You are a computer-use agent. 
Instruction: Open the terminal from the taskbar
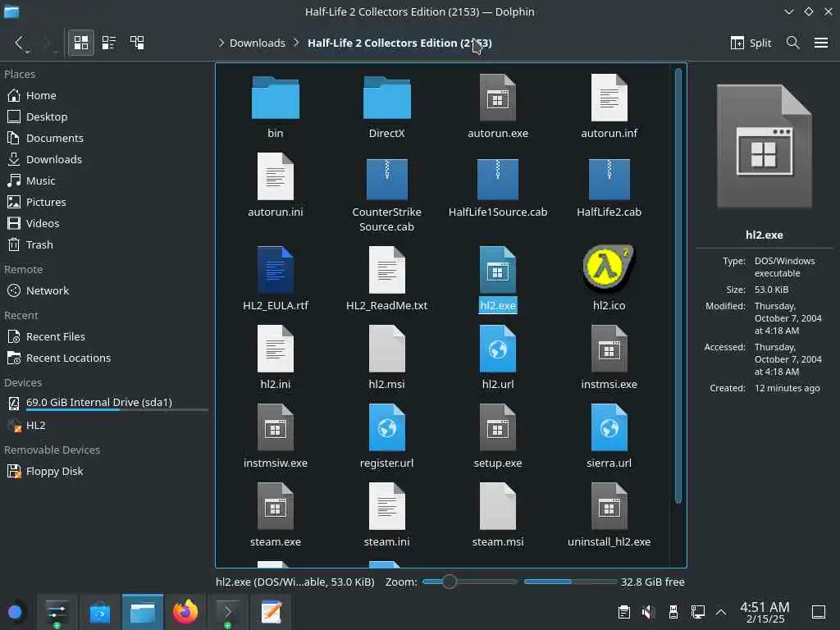(227, 612)
